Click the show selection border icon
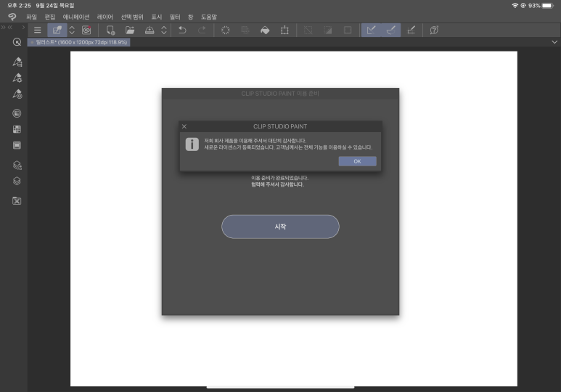Screen dimensions: 561x392 click(348, 30)
